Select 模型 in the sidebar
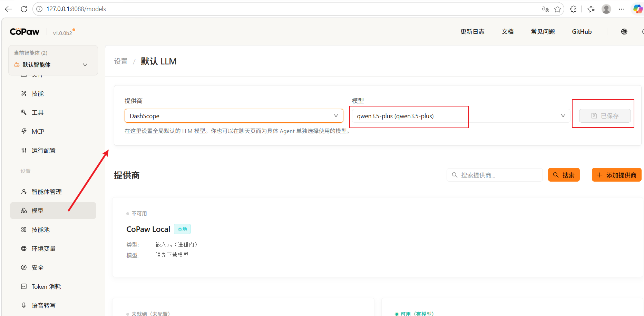The width and height of the screenshot is (644, 316). click(53, 211)
